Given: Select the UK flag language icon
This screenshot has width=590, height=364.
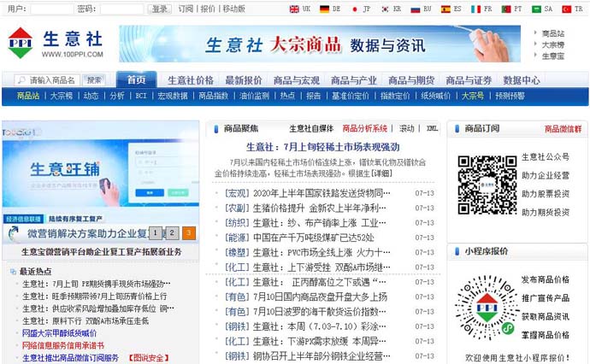Looking at the screenshot, I should point(294,9).
